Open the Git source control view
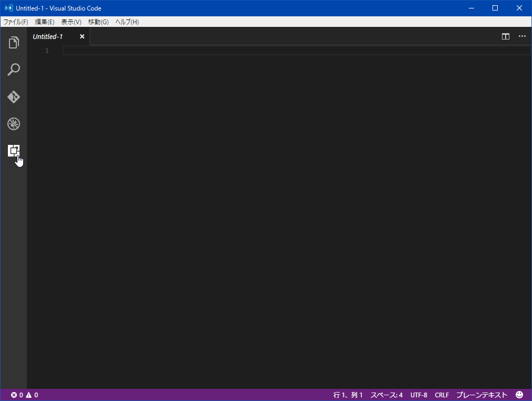The height and width of the screenshot is (401, 532). [x=14, y=97]
